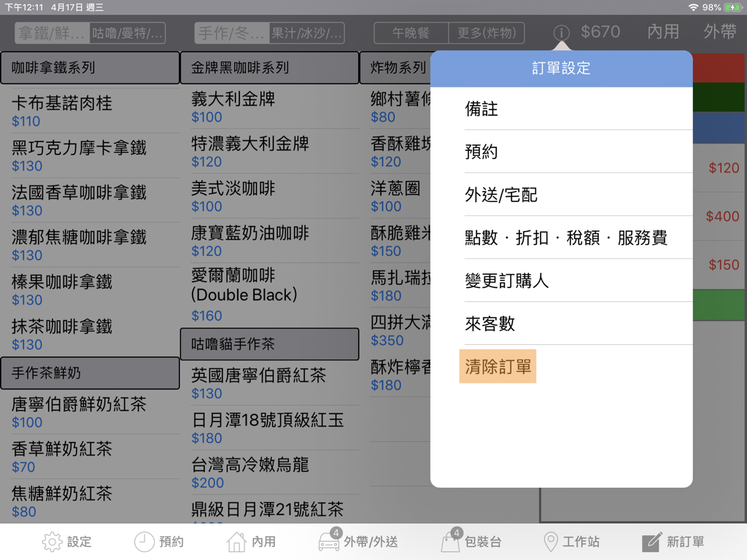Screen dimensions: 747x560
Task: Open 外帶/外送 car icon tab
Action: click(329, 542)
